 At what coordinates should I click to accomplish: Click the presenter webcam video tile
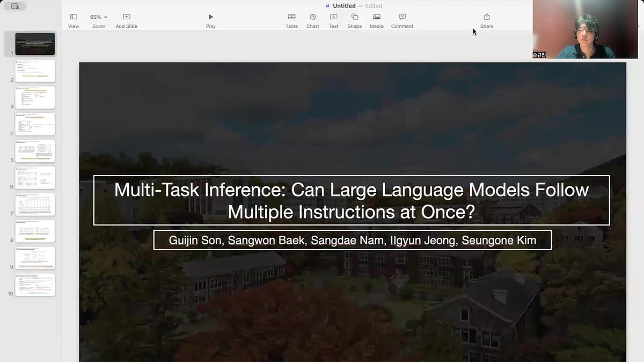(585, 29)
